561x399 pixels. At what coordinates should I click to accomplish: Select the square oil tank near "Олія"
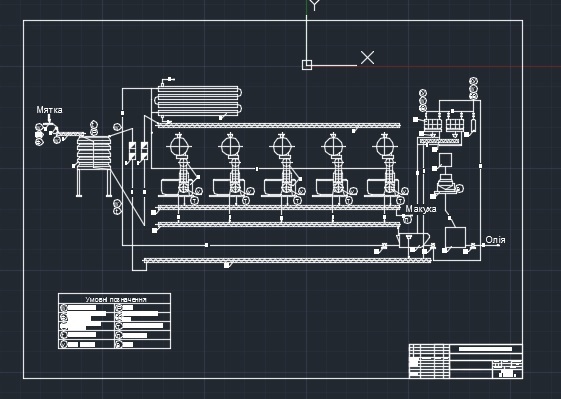[455, 237]
